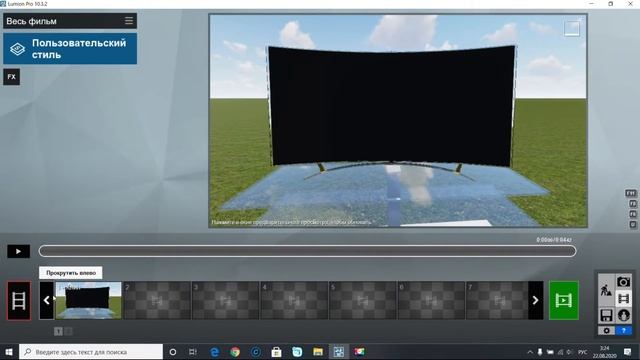640x360 pixels.
Task: Play the movie preview
Action: 18,251
